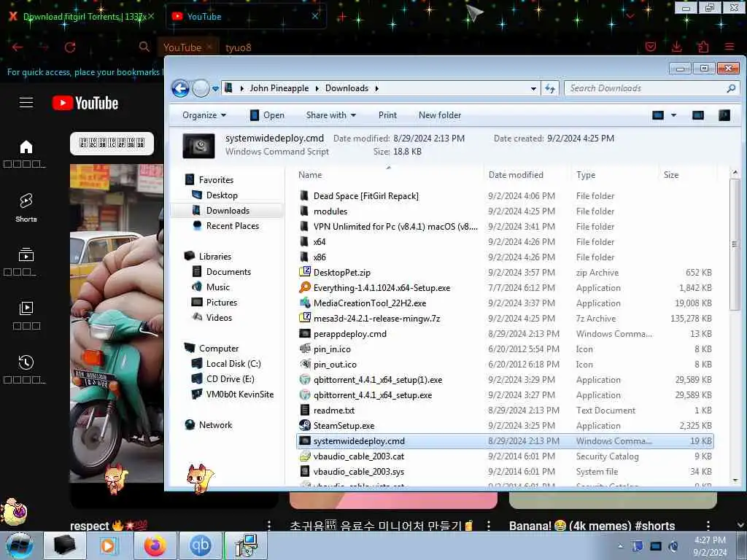Select Favorites in navigation pane

pos(216,180)
